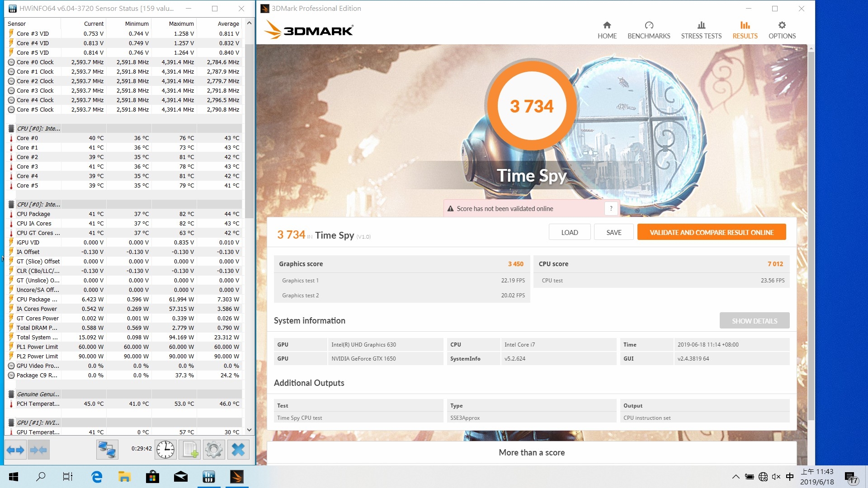The image size is (868, 488).
Task: Click GPU [#1]: NVI... group header
Action: (124, 423)
